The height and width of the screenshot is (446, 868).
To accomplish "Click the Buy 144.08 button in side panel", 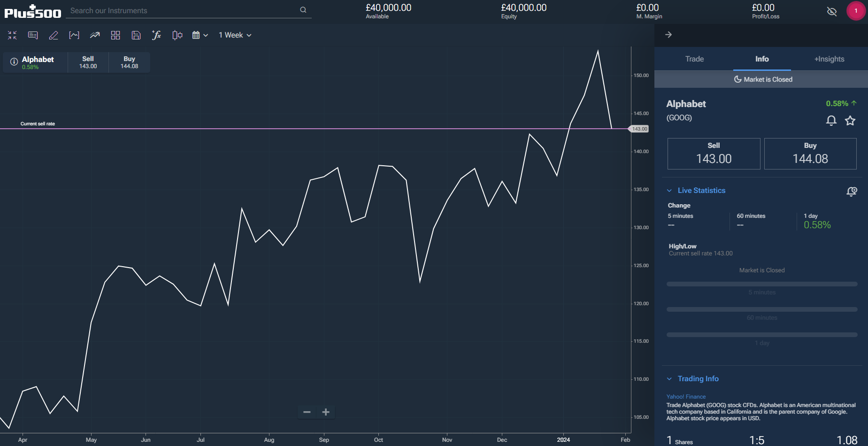I will [810, 154].
